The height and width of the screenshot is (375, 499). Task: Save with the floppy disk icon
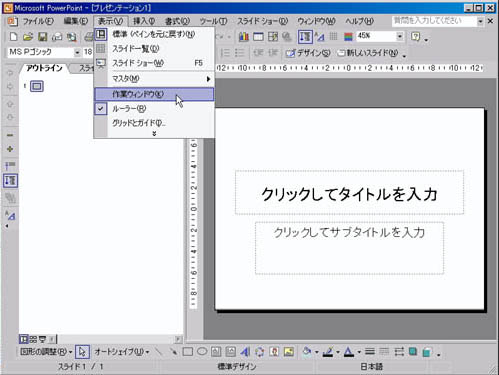click(43, 37)
